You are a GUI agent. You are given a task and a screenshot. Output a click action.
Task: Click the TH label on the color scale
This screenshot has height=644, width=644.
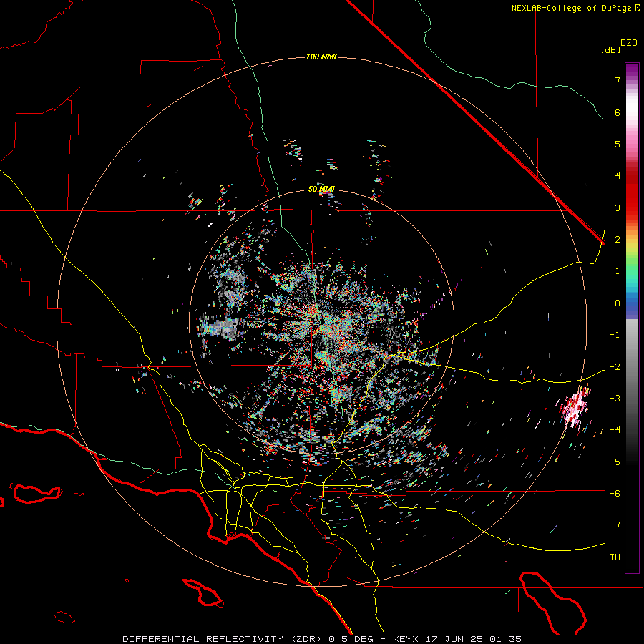click(615, 557)
